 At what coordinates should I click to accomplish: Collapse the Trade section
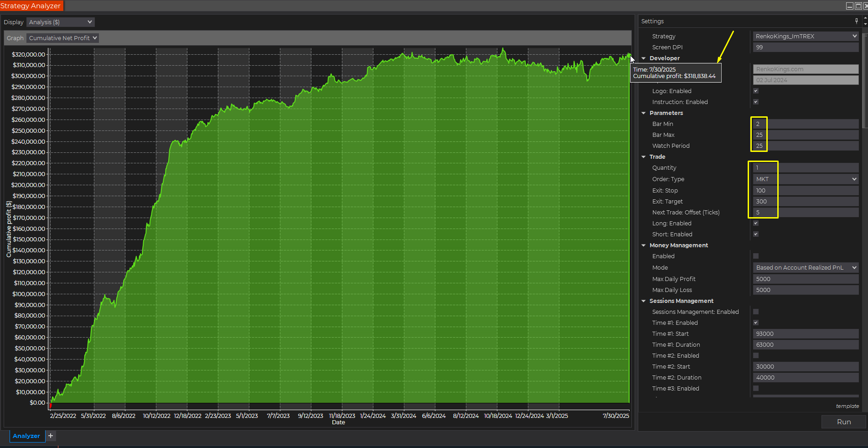(643, 156)
